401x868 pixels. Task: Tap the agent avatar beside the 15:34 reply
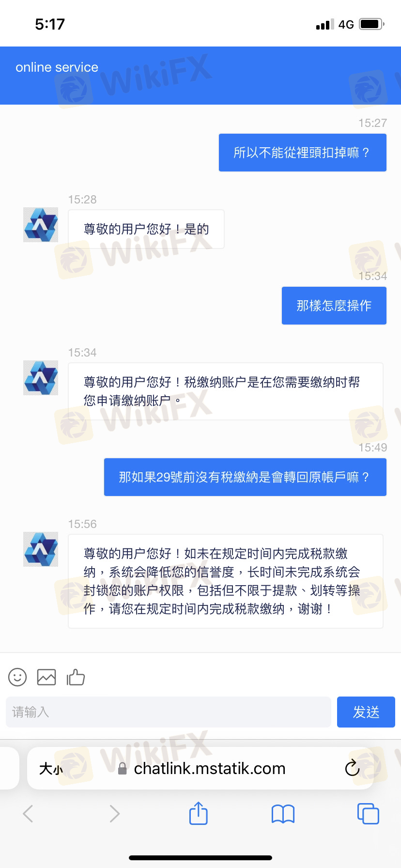41,378
